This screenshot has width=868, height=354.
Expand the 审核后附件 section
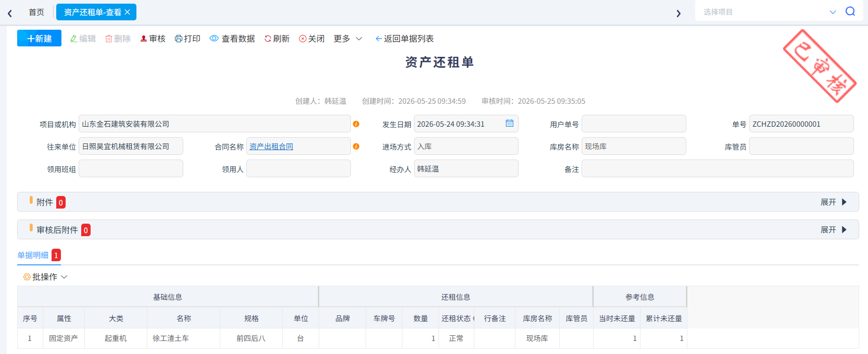834,229
